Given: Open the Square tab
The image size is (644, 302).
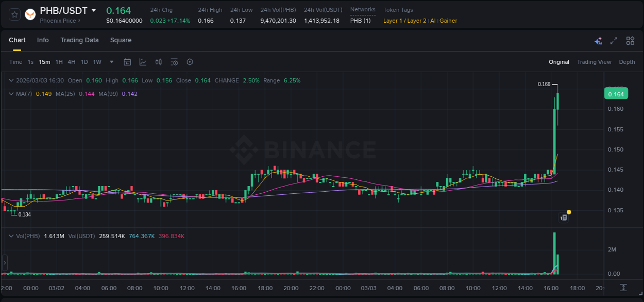Looking at the screenshot, I should pyautogui.click(x=121, y=40).
